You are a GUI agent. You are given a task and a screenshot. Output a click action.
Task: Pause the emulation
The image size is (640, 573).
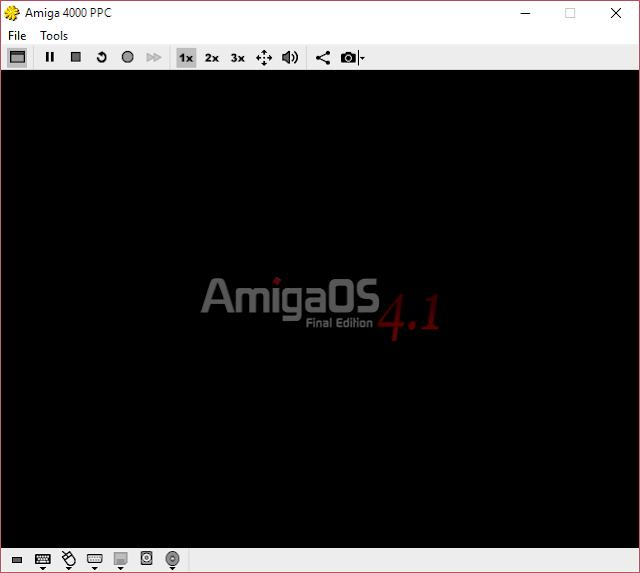[50, 57]
